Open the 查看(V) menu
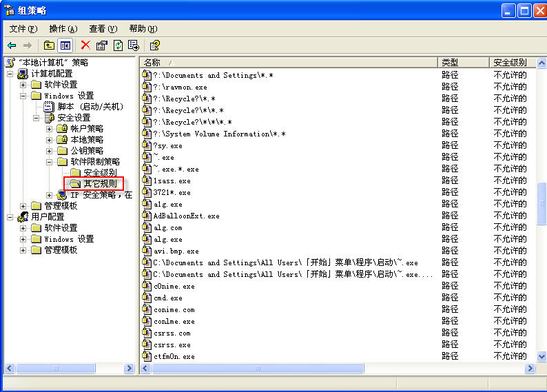Viewport: 547px width, 392px height. 103,29
